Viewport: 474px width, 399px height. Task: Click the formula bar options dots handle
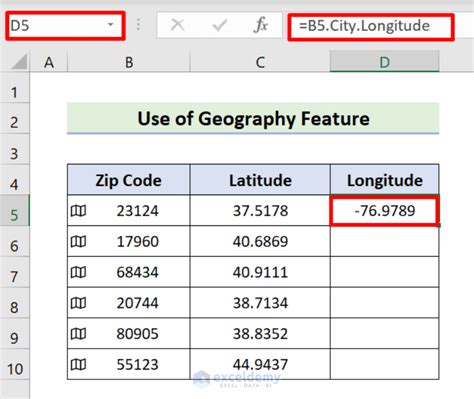point(138,25)
